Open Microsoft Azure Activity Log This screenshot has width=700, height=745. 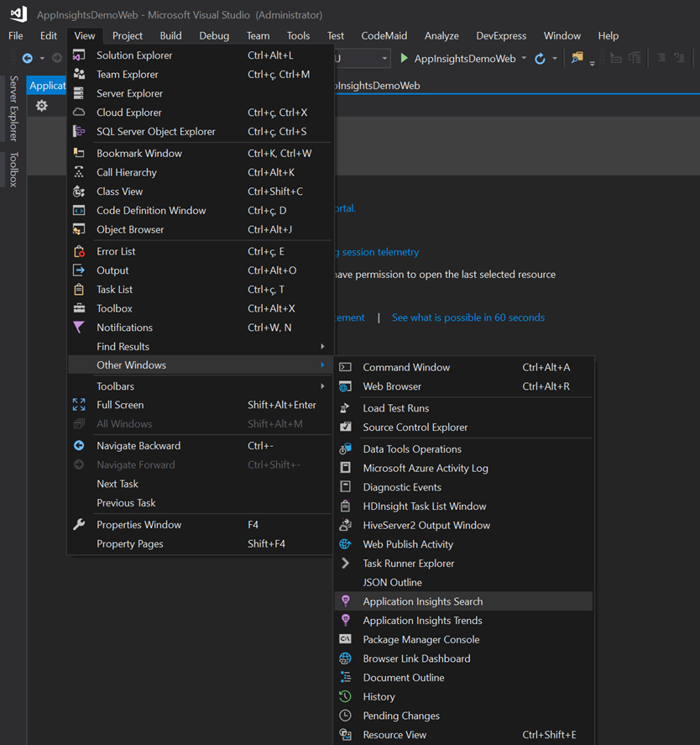pos(463,468)
